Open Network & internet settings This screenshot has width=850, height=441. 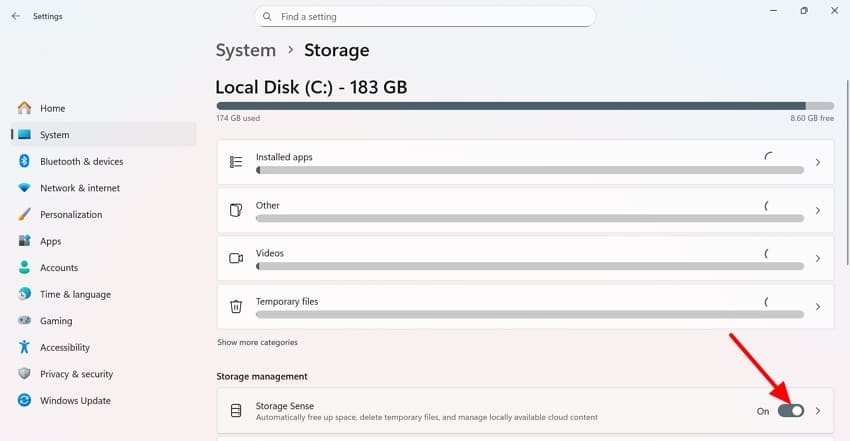click(x=104, y=187)
